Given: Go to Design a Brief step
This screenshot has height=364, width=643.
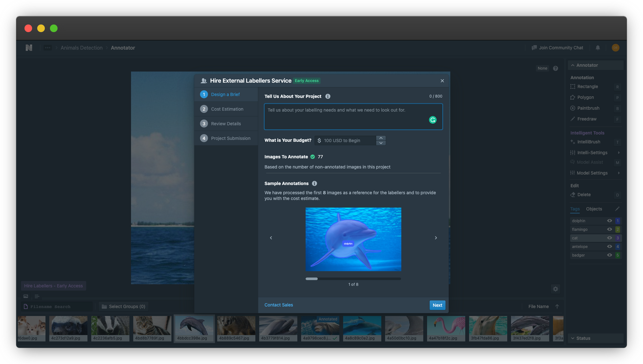Looking at the screenshot, I should [x=226, y=94].
